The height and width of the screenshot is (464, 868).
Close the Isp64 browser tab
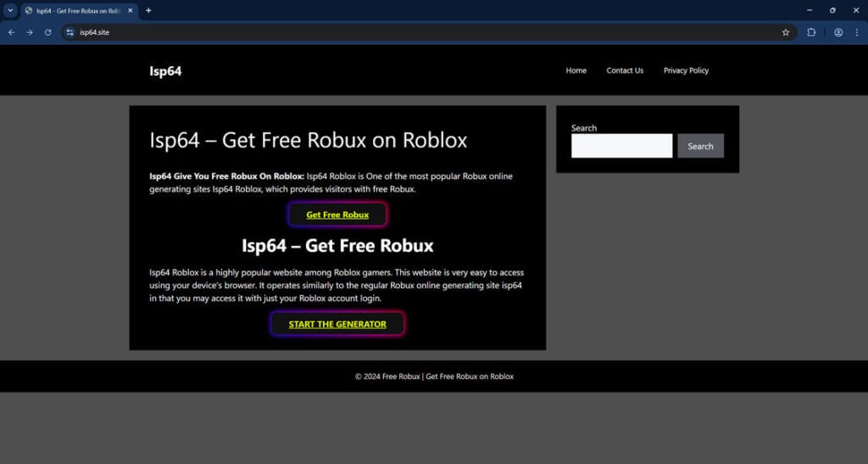tap(130, 10)
